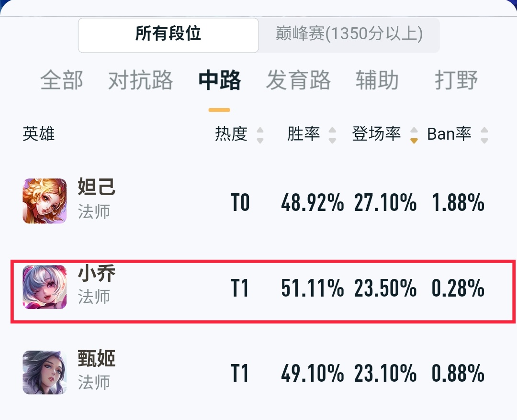The image size is (517, 420).
Task: Open 妲己 hero avatar
Action: point(45,201)
